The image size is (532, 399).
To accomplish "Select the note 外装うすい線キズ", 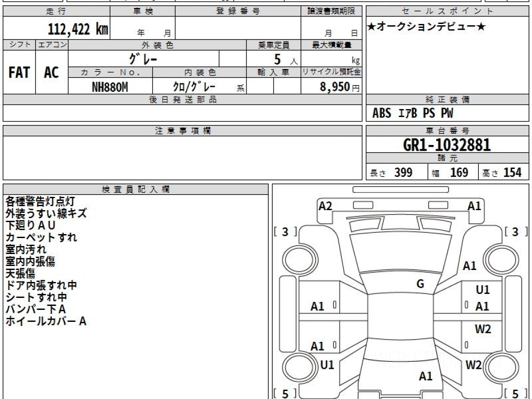I will click(x=46, y=213).
